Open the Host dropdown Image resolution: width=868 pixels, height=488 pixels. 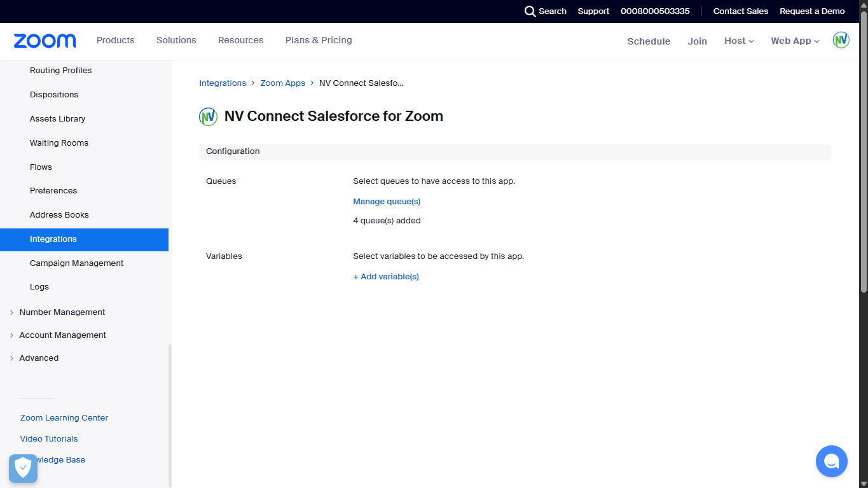tap(739, 41)
